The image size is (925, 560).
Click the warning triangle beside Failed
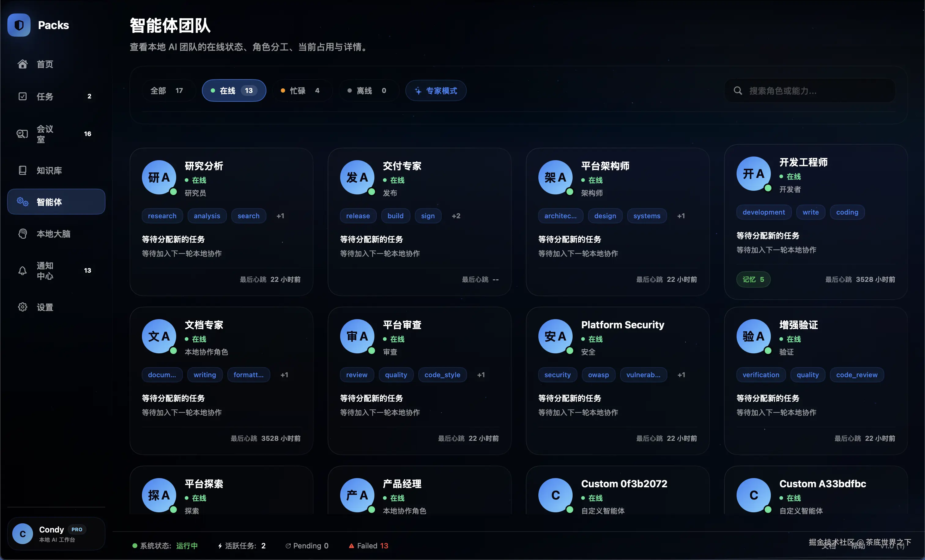coord(351,546)
